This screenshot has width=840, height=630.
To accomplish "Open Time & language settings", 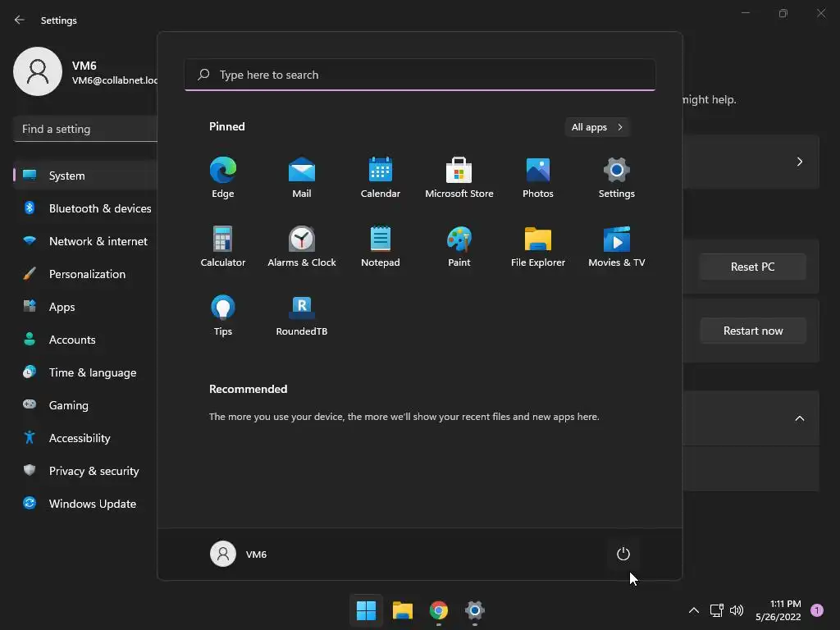I will pyautogui.click(x=85, y=372).
